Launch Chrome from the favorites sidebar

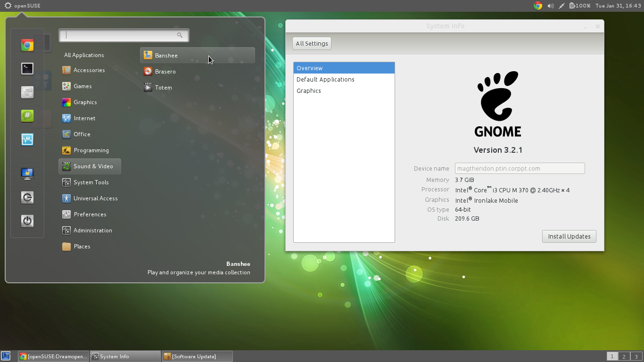point(27,45)
